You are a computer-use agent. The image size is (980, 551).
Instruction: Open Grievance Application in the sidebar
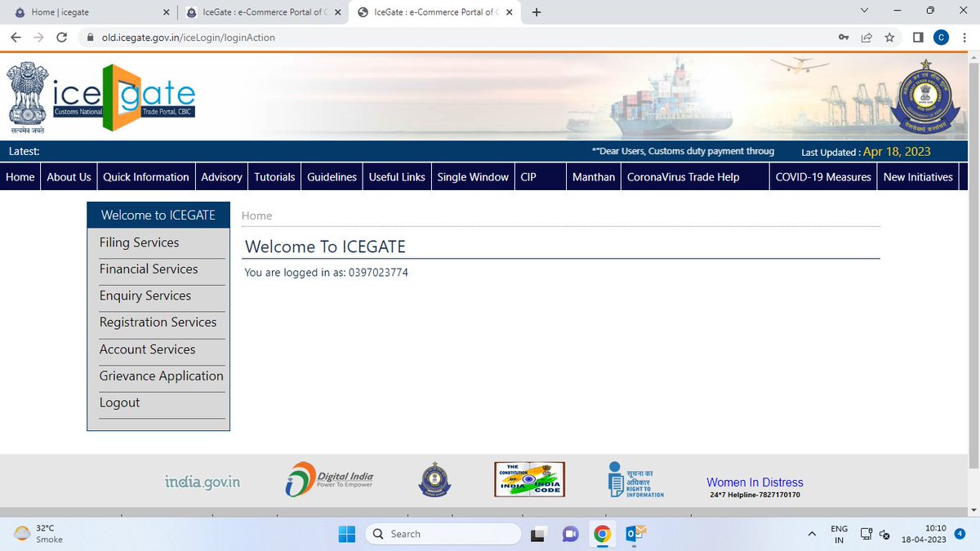pyautogui.click(x=161, y=376)
